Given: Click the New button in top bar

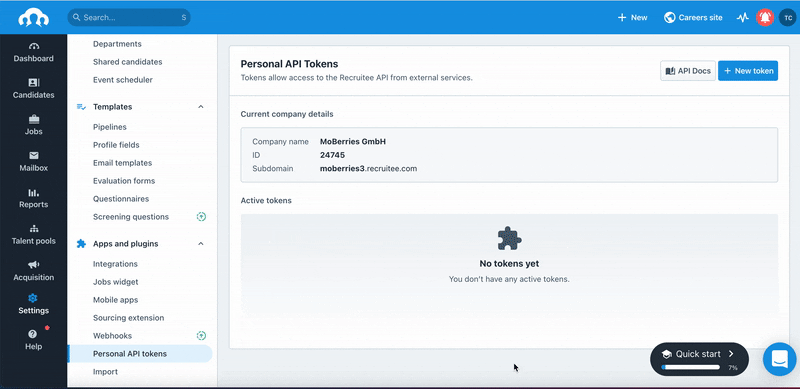Looking at the screenshot, I should pos(633,17).
